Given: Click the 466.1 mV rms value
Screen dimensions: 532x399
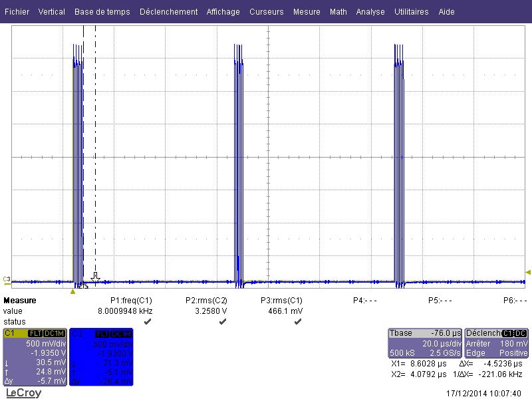Looking at the screenshot, I should (285, 311).
